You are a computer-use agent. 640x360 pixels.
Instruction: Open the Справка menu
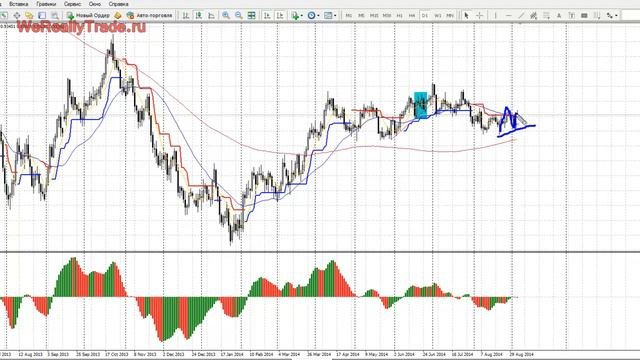click(x=118, y=4)
